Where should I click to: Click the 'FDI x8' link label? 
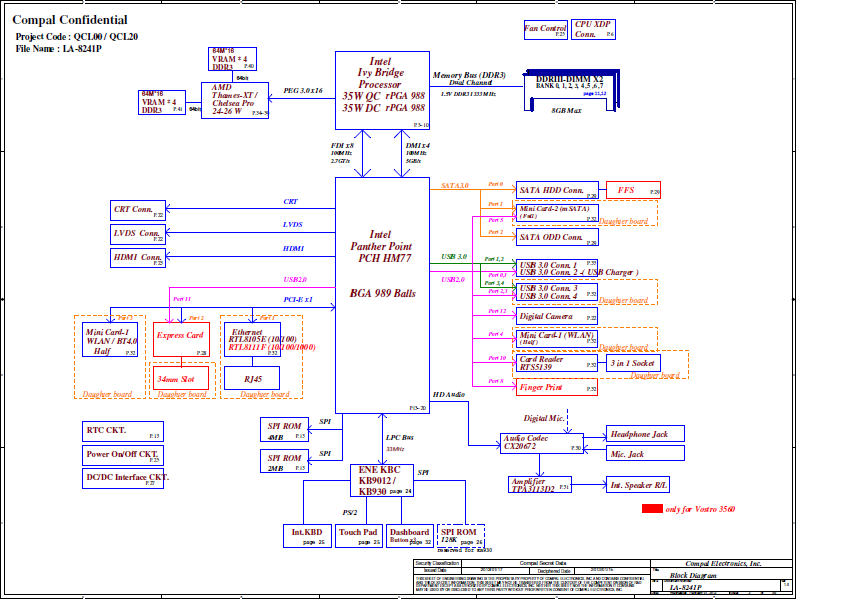[x=342, y=146]
